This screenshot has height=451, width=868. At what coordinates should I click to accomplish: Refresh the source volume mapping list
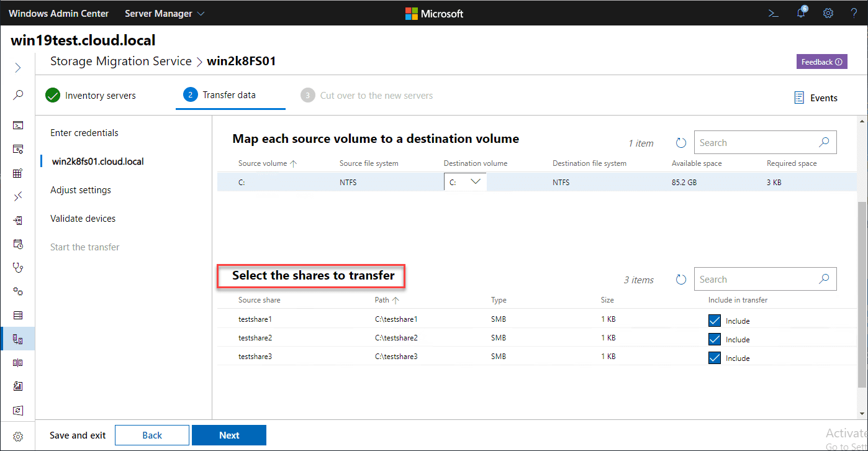point(681,143)
